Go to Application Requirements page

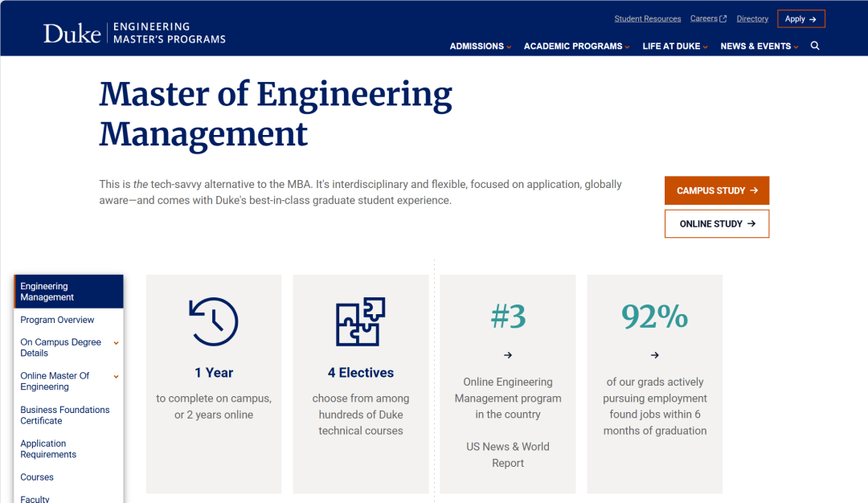(48, 449)
